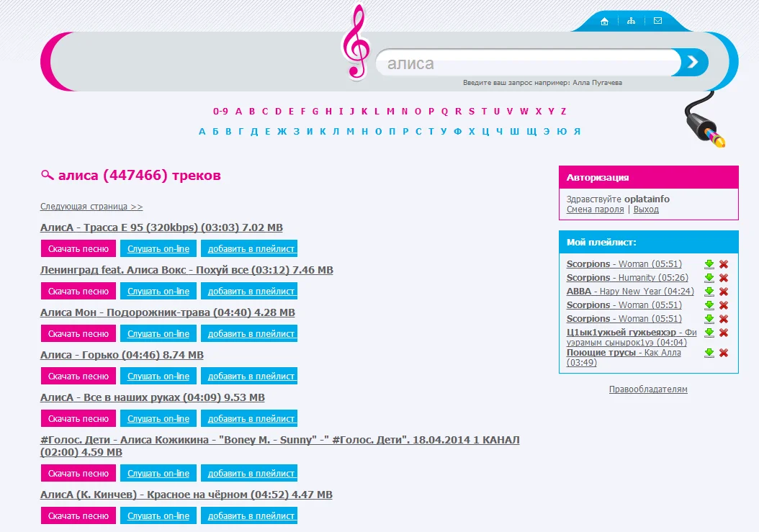This screenshot has width=759, height=532.
Task: Open playlist entry Поющие трусы - Как Алла
Action: pos(624,357)
